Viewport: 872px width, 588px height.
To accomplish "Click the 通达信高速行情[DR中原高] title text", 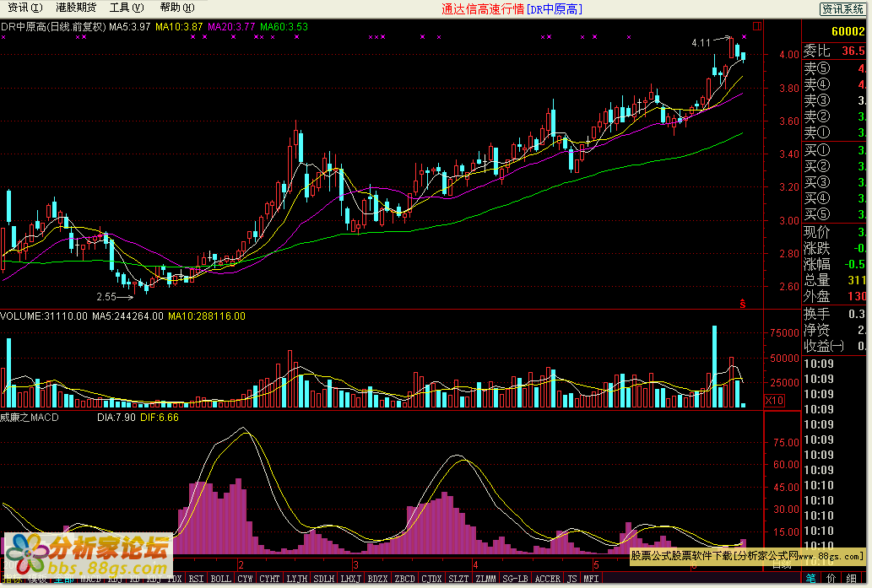I will click(512, 9).
